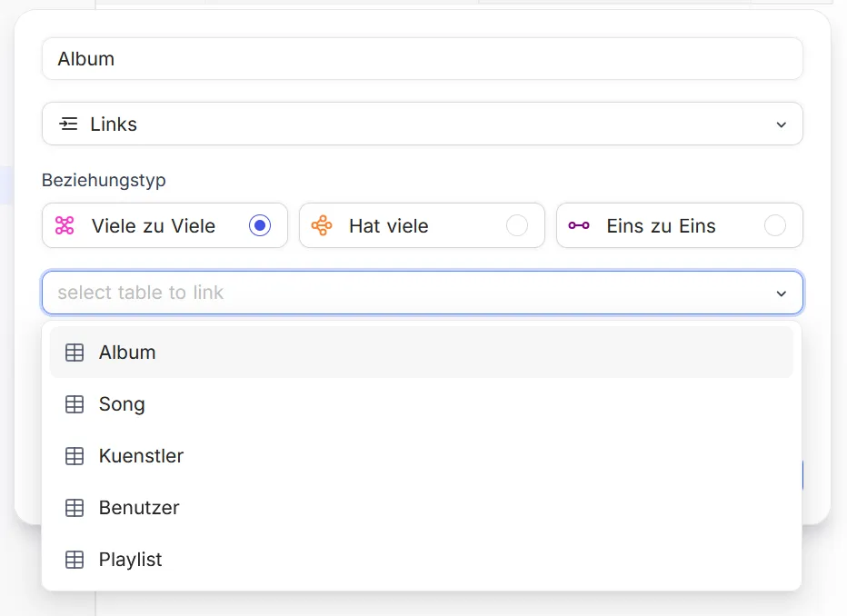Click the table icon beside Kuenstler
Image resolution: width=847 pixels, height=616 pixels.
(75, 456)
